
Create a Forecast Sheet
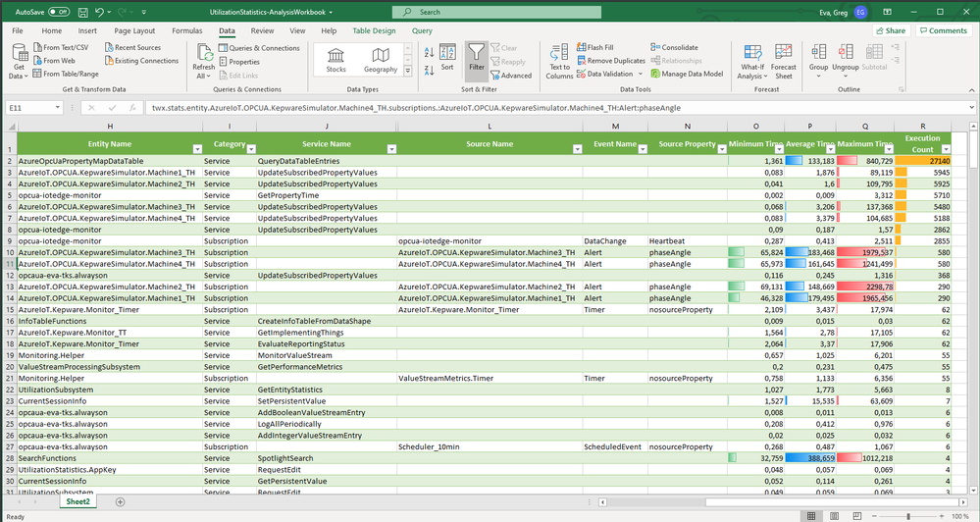click(x=783, y=61)
